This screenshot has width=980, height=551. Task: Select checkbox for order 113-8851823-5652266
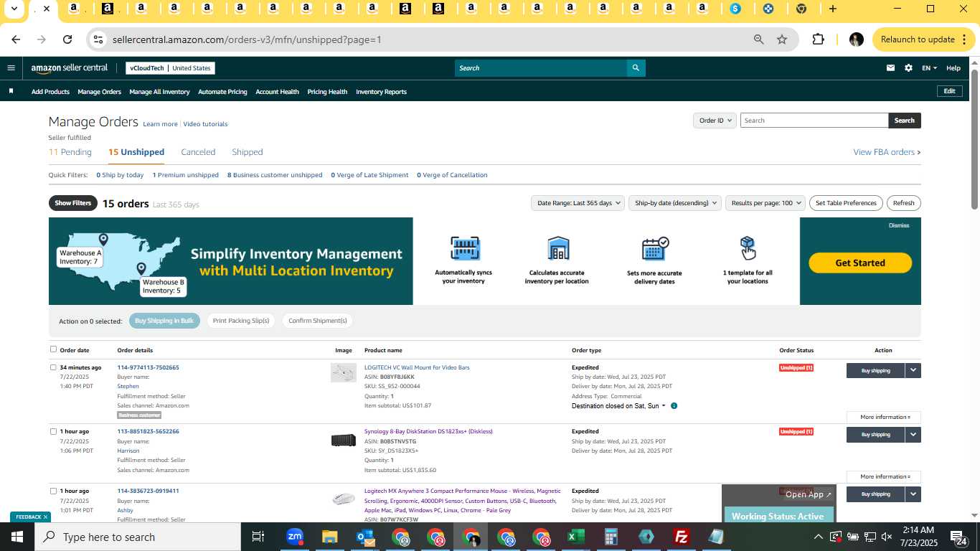pyautogui.click(x=53, y=431)
